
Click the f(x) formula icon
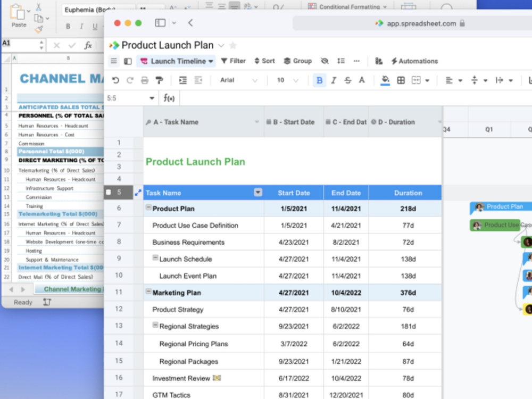coord(169,98)
